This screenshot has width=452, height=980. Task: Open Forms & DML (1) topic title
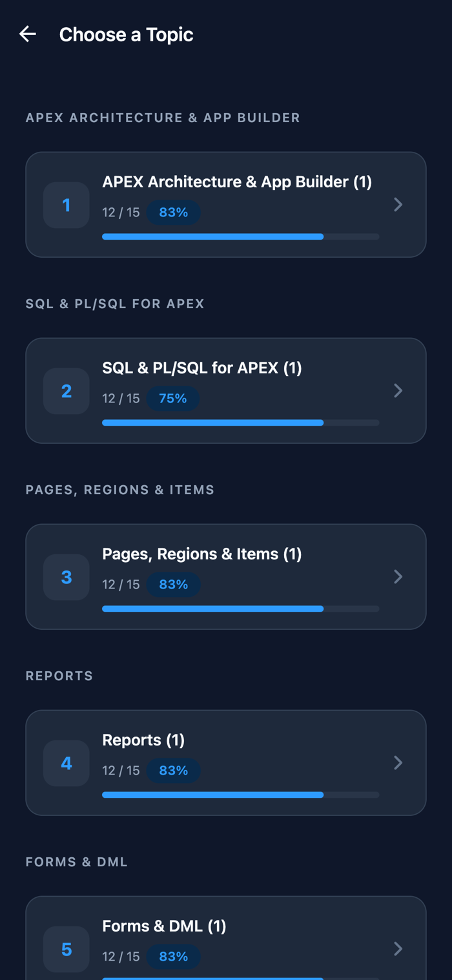[x=164, y=926]
